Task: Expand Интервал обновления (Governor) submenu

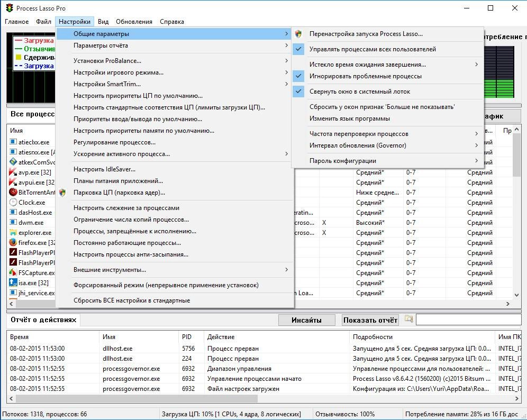Action: (x=387, y=145)
